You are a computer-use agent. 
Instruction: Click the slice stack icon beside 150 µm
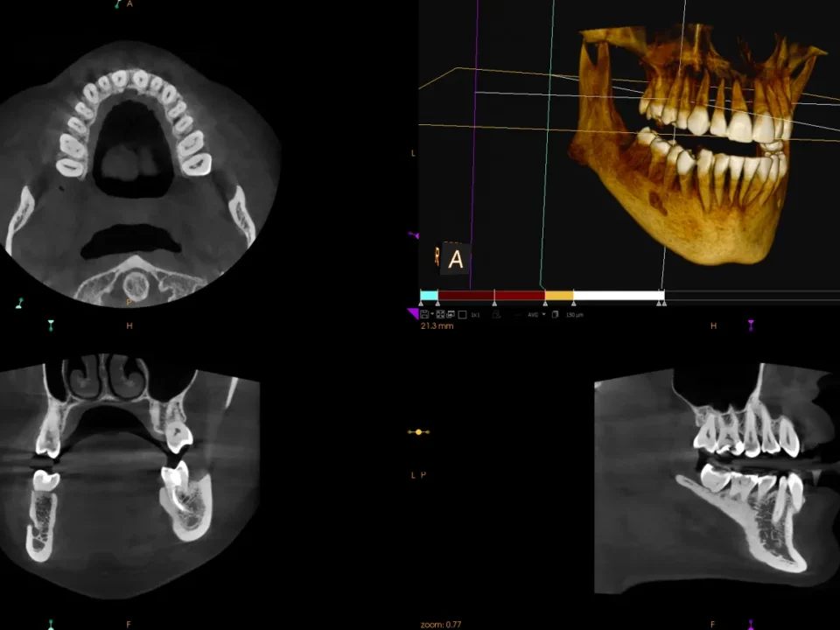(x=556, y=315)
